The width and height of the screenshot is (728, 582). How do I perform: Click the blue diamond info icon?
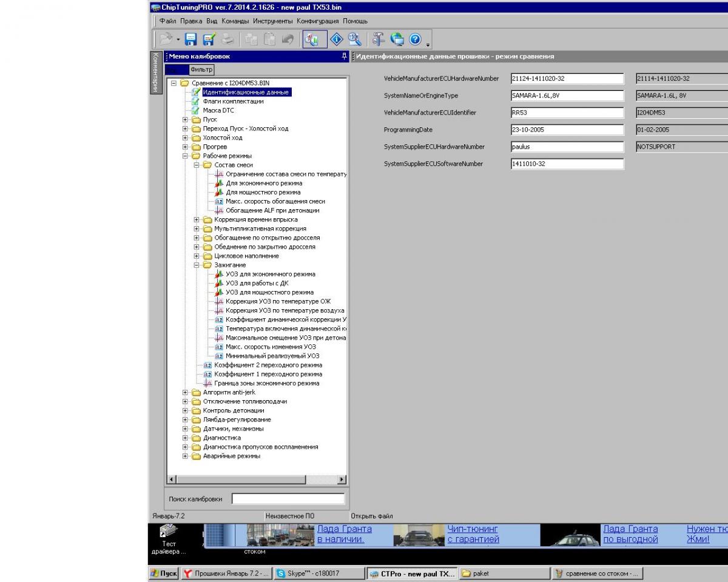pyautogui.click(x=337, y=39)
